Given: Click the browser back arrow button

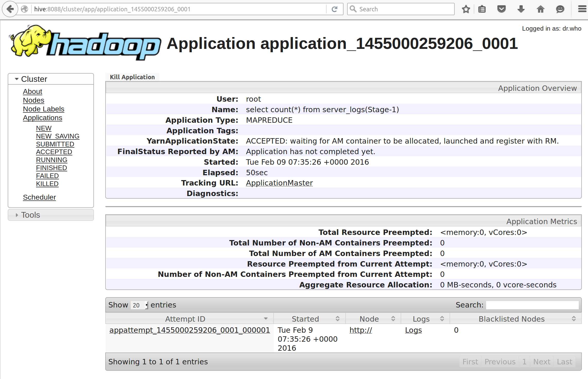Looking at the screenshot, I should (10, 9).
